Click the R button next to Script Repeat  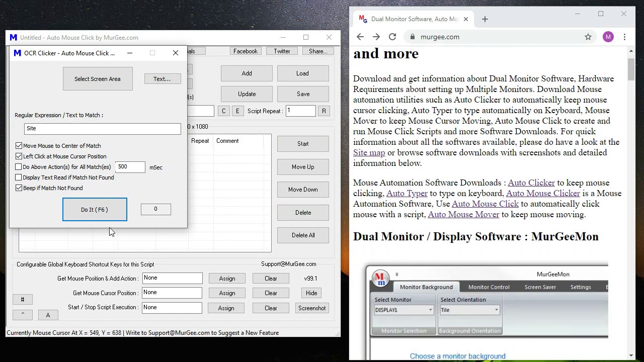click(324, 111)
